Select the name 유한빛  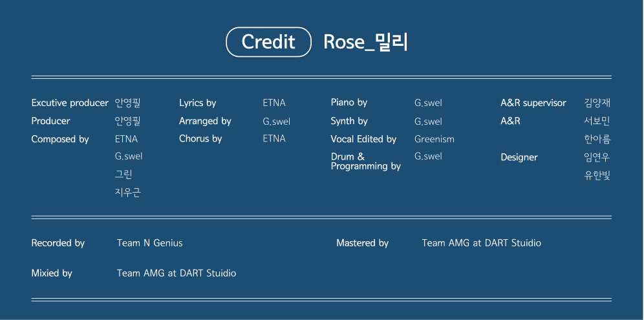(597, 175)
